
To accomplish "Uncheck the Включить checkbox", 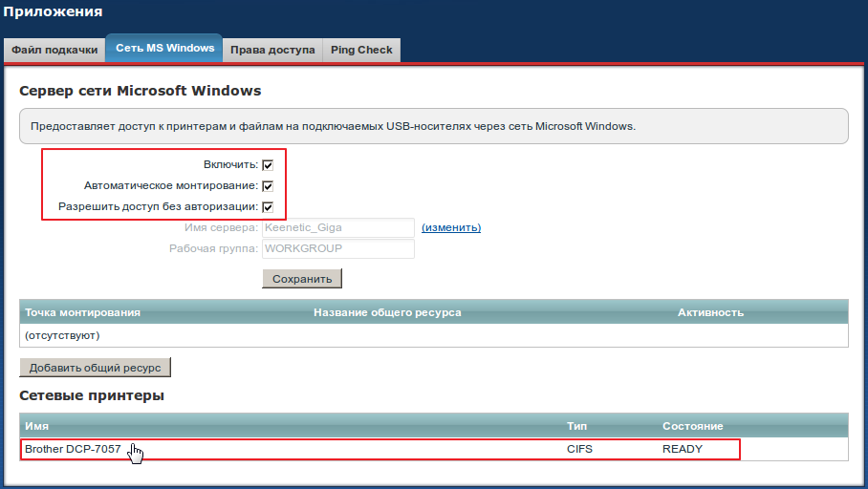I will pos(269,165).
